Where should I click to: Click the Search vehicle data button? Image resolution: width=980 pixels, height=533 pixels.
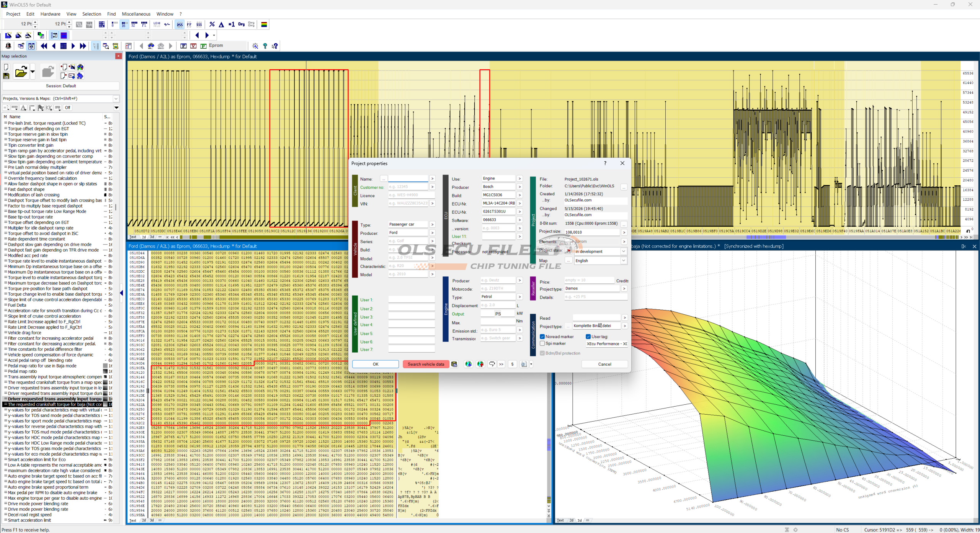(426, 364)
